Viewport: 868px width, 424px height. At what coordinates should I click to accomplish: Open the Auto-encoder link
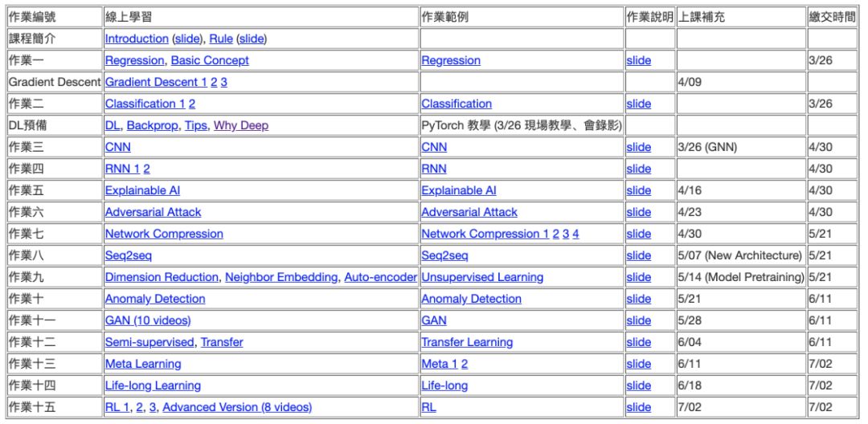(380, 277)
